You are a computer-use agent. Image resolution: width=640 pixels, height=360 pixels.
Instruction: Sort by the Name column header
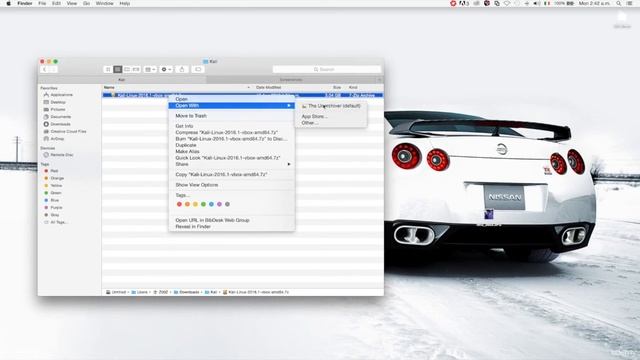pyautogui.click(x=109, y=87)
